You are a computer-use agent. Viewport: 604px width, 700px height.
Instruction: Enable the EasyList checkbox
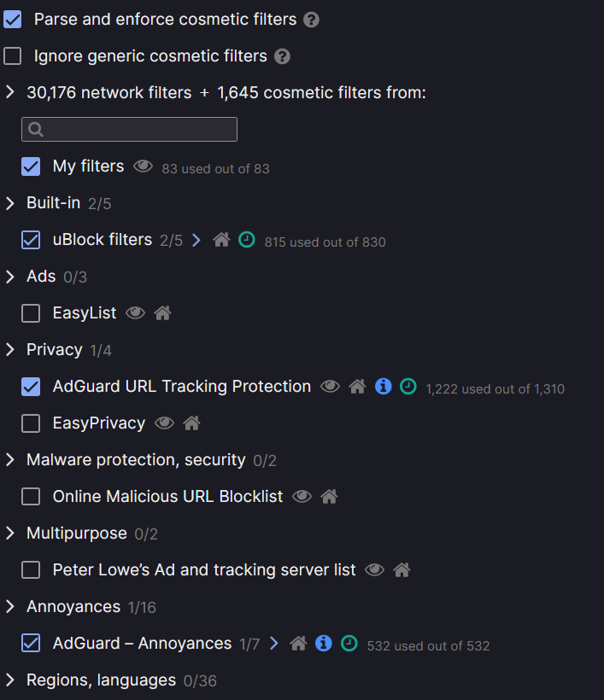[31, 313]
